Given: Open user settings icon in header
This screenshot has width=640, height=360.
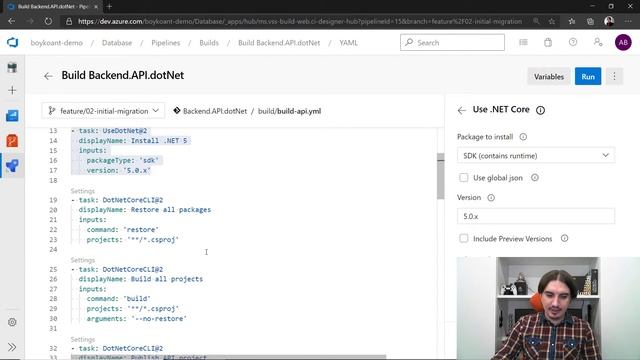Looking at the screenshot, I should tap(598, 42).
